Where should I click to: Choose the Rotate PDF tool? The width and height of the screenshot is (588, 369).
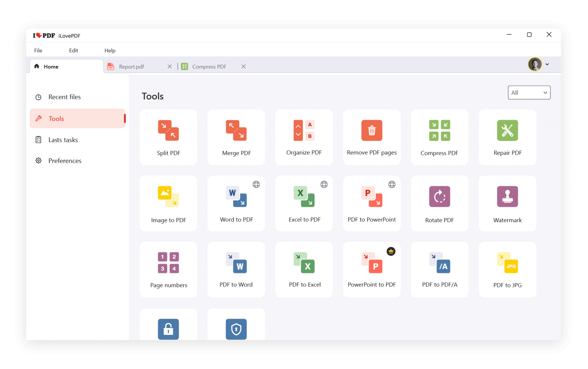440,203
